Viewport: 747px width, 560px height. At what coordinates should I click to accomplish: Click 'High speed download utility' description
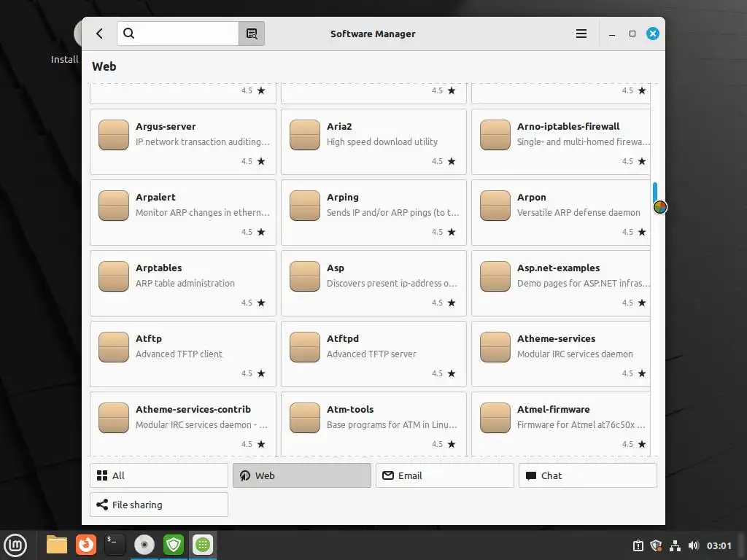tap(382, 142)
